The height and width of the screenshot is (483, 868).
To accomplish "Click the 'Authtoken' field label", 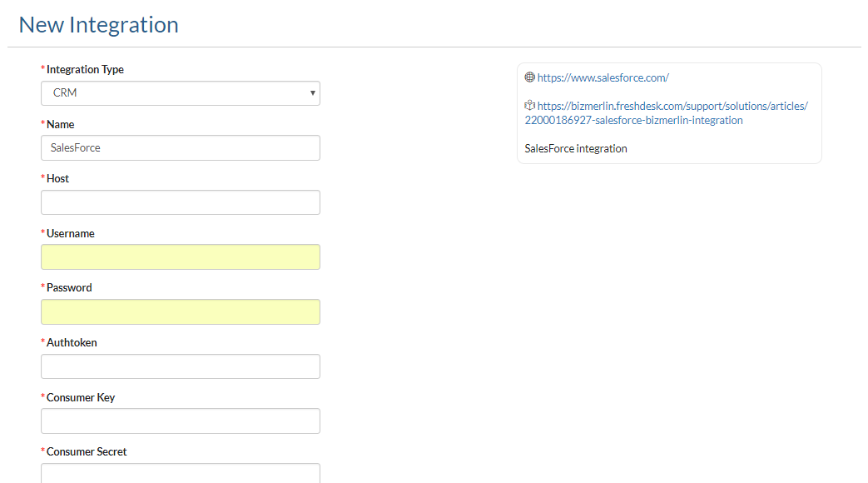I will click(72, 342).
